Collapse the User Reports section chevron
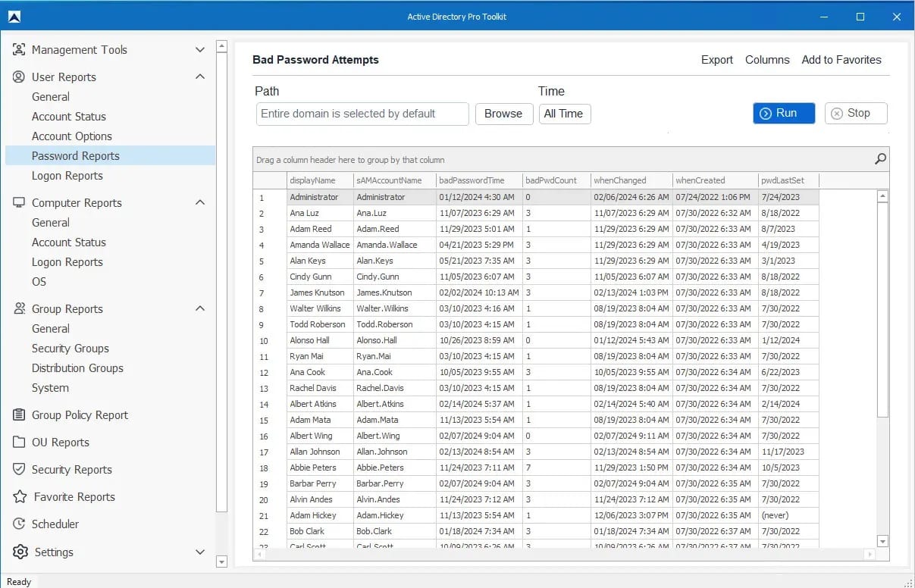 200,77
